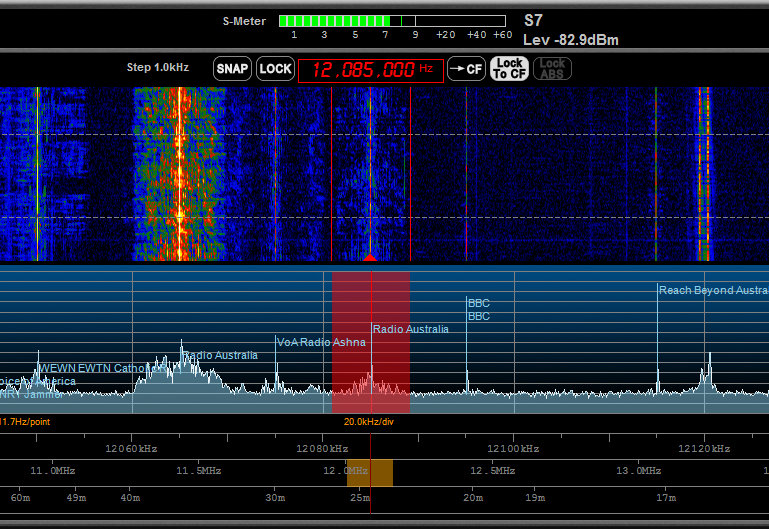Viewport: 769px width, 529px height.
Task: Jump to the 40m band marker
Action: [130, 498]
